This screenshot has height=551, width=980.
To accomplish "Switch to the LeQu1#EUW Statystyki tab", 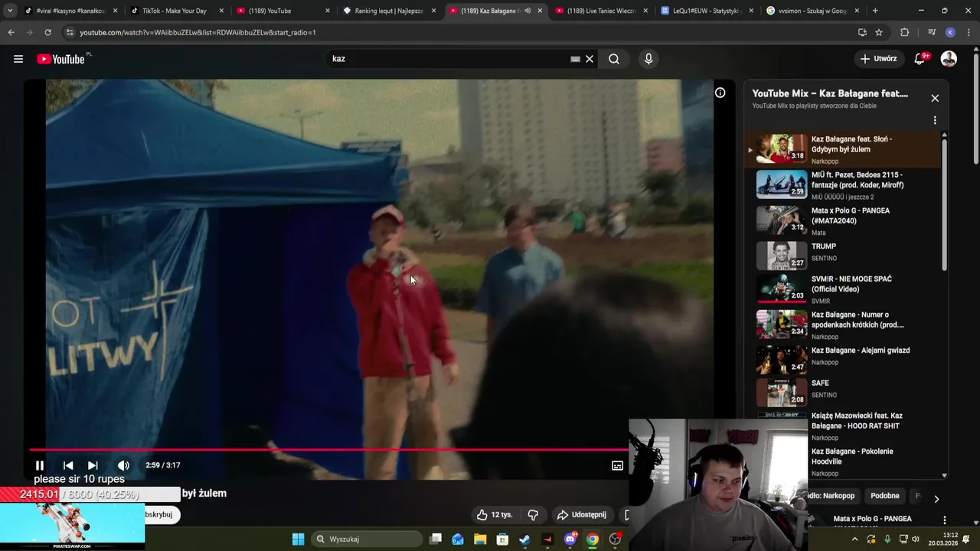I will (705, 11).
